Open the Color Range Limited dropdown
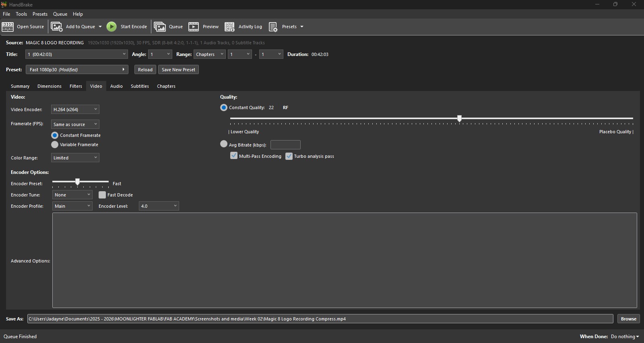Screen dimensions: 644x343 point(75,158)
